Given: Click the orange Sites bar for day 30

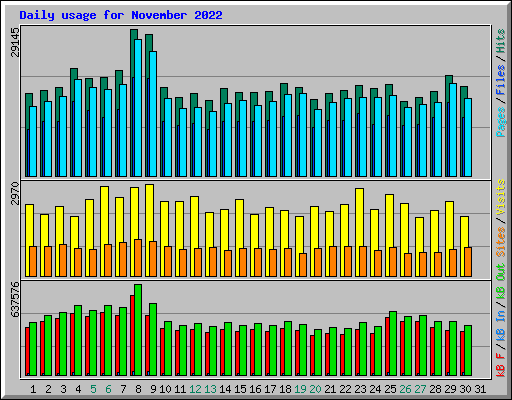Looking at the screenshot, I should 468,262.
